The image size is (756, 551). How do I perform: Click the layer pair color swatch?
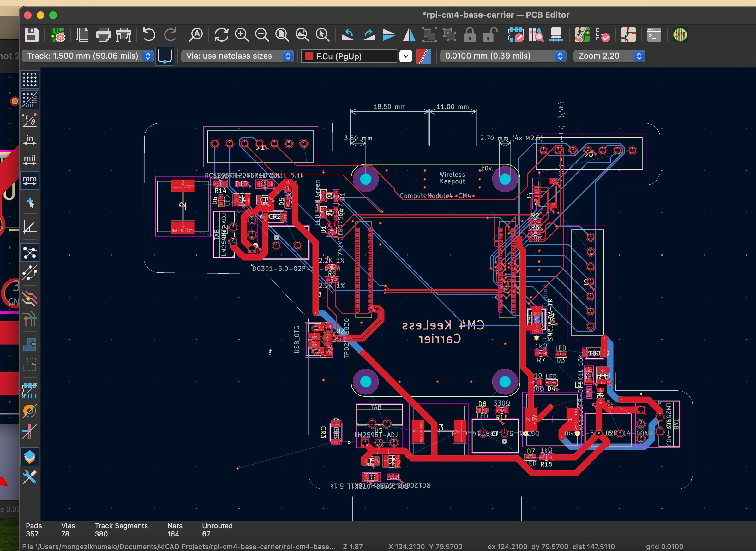pyautogui.click(x=423, y=56)
